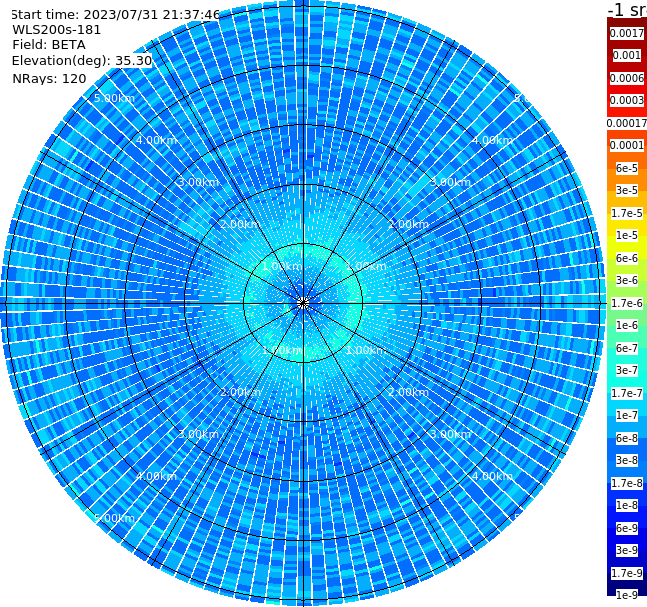Click the 0.0006 colorbar label

[627, 78]
